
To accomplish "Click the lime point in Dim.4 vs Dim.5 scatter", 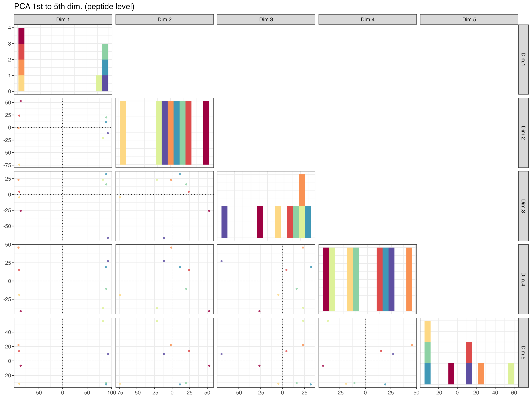I will tap(328, 321).
